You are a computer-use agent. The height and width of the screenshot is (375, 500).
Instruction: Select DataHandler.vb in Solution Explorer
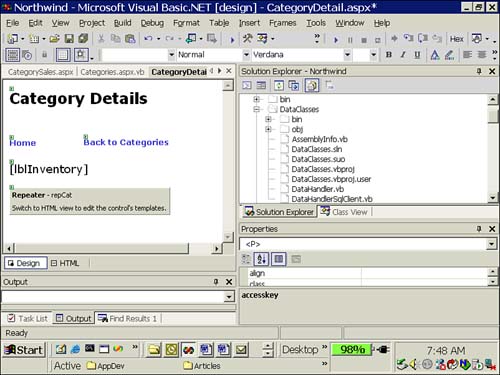point(318,189)
